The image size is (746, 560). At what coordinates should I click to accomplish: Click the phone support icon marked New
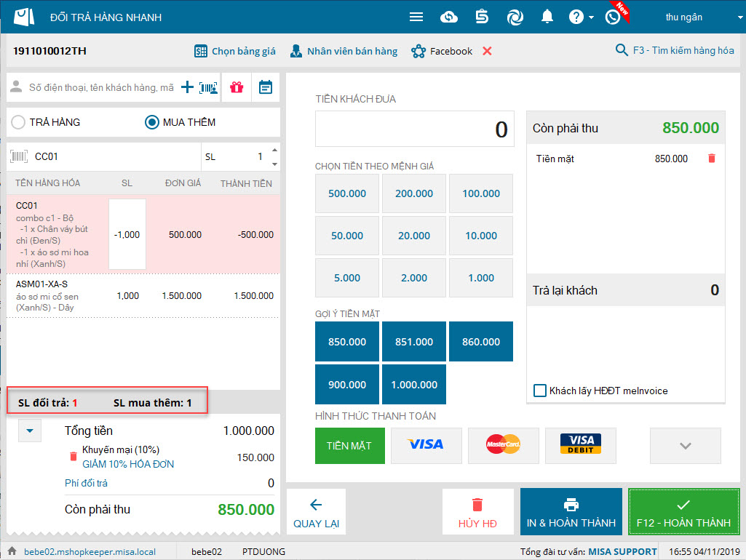click(613, 17)
